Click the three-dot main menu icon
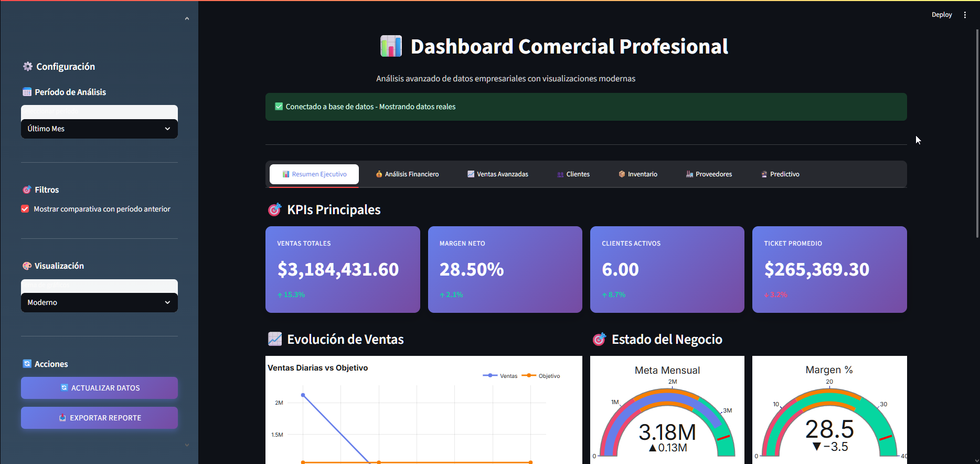980x464 pixels. point(965,15)
